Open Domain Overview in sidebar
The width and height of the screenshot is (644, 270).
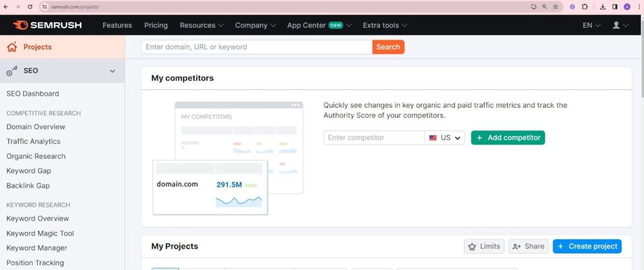click(36, 127)
